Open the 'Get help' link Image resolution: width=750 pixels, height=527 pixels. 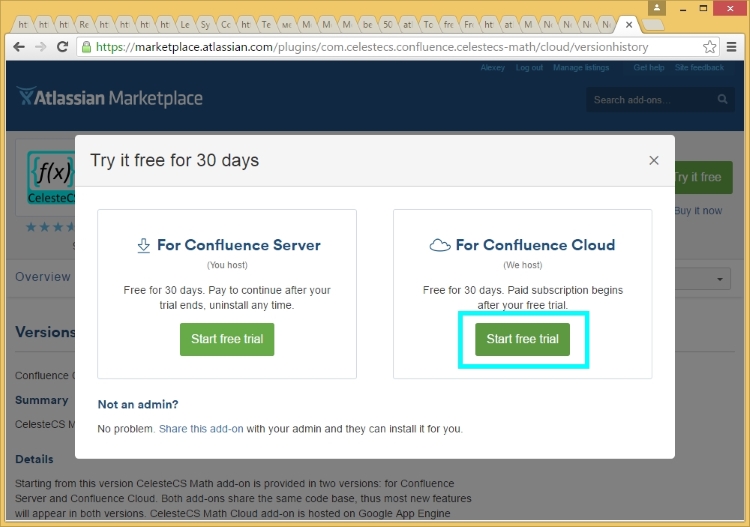pos(649,67)
